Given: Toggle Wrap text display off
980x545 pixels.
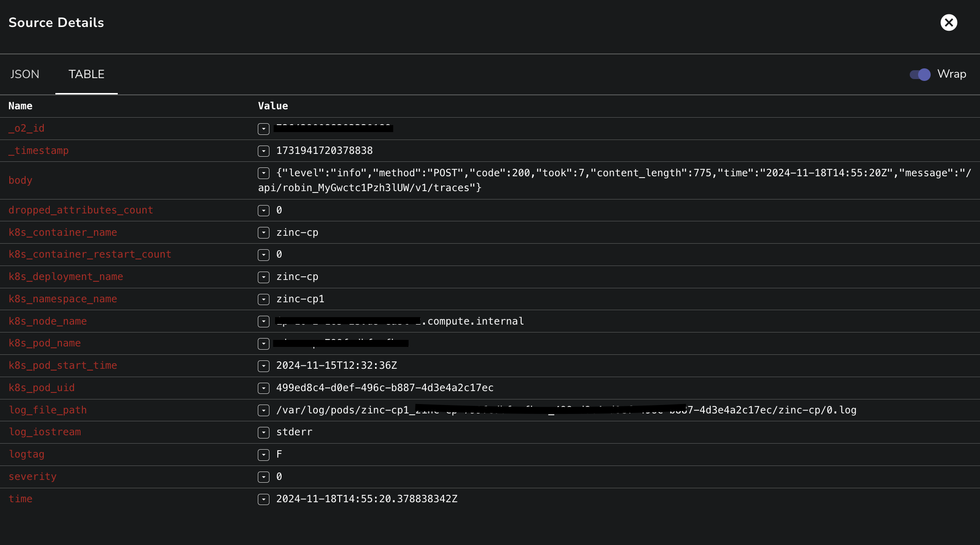Looking at the screenshot, I should tap(920, 74).
